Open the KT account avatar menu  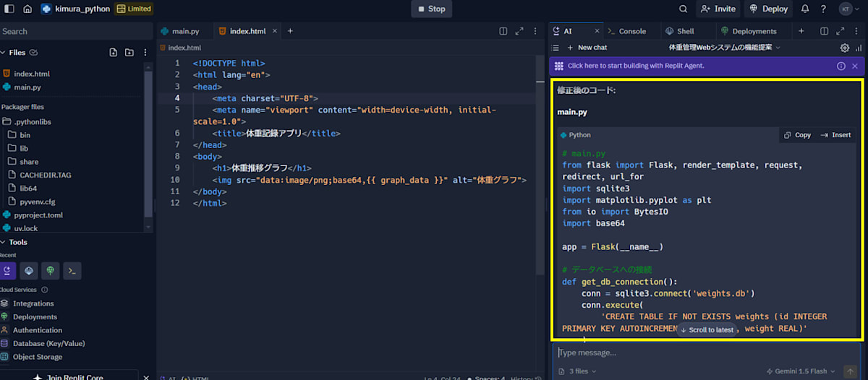[x=846, y=9]
